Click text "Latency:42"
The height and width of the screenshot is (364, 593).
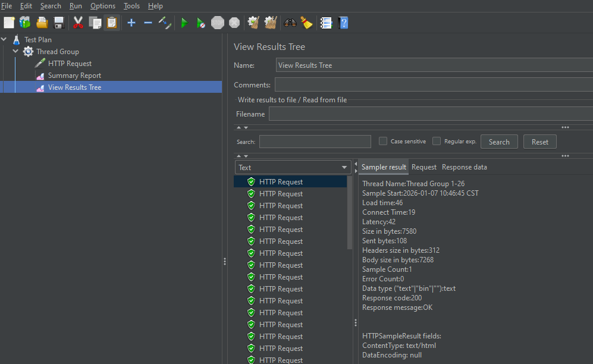pyautogui.click(x=378, y=221)
